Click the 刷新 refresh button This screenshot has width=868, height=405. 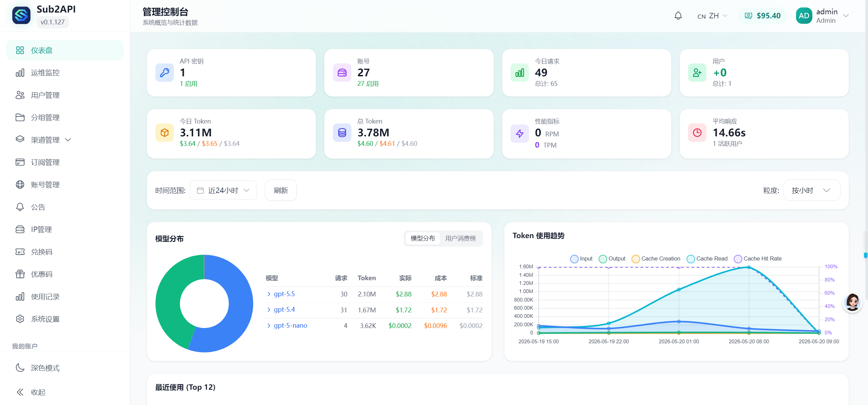[x=281, y=190]
